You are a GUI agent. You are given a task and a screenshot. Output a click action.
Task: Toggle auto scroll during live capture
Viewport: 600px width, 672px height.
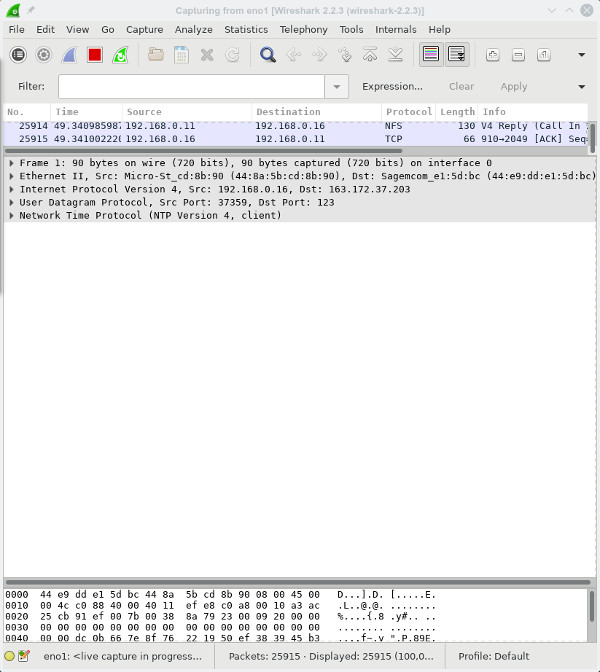457,55
